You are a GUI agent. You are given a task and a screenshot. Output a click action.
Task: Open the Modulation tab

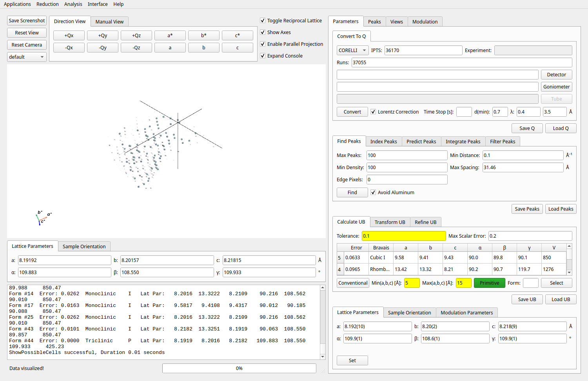(x=425, y=22)
